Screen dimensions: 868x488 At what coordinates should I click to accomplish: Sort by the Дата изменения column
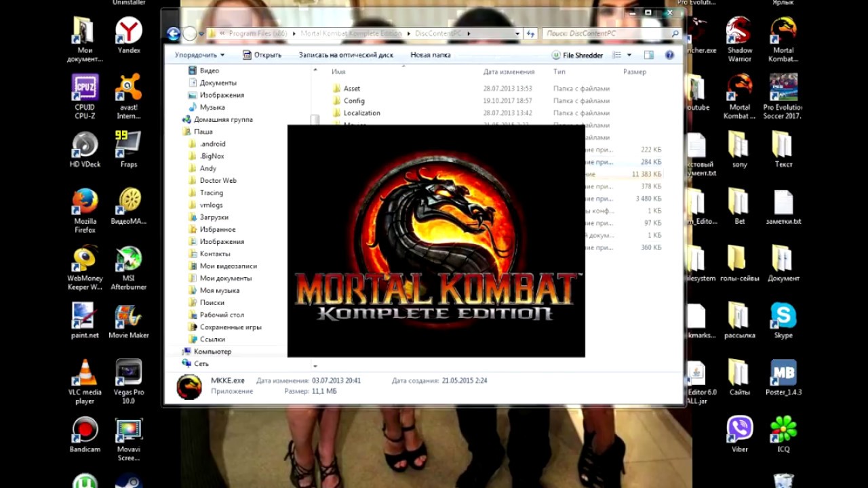tap(509, 71)
